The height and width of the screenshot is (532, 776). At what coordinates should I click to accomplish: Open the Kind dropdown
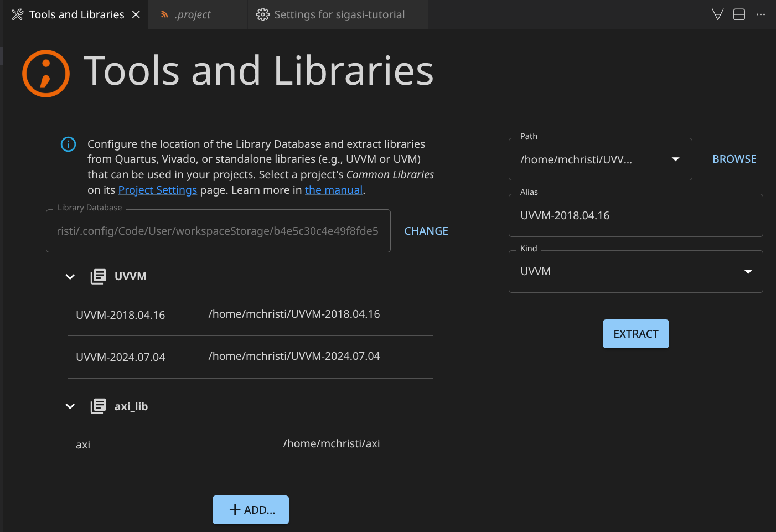pyautogui.click(x=748, y=272)
